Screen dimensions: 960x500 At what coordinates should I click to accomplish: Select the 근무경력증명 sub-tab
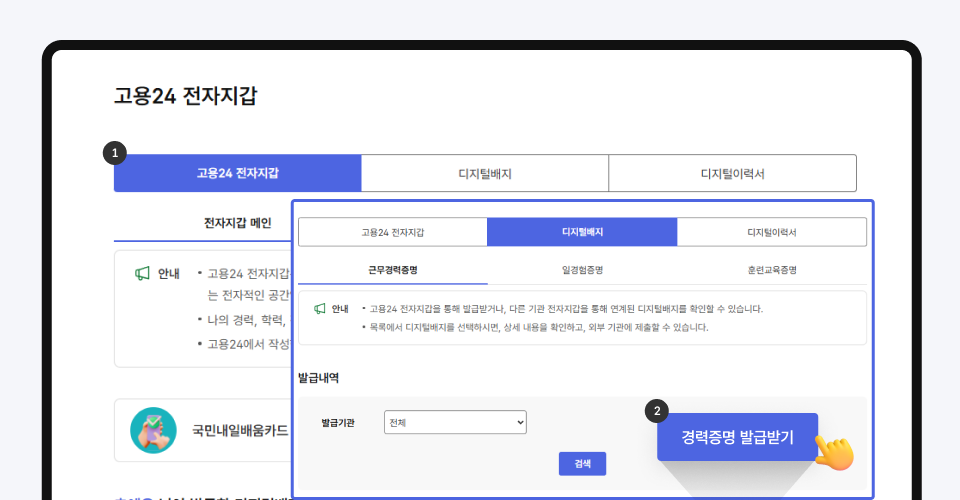tap(392, 270)
